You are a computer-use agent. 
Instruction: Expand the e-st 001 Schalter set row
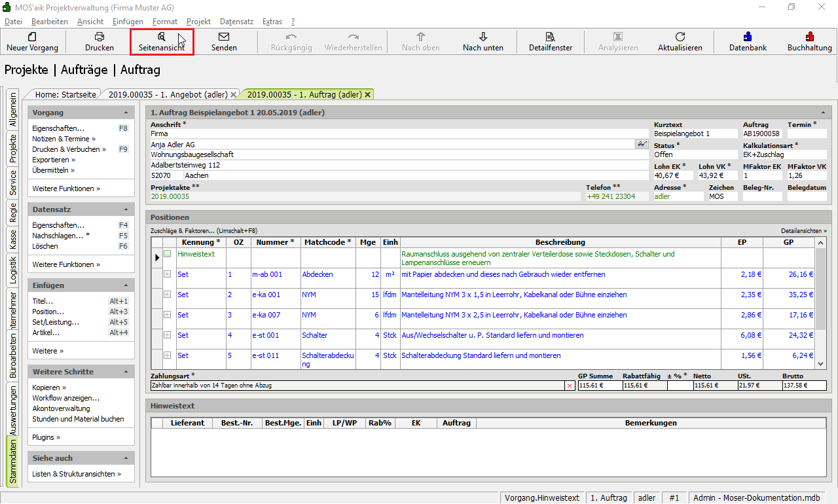click(x=168, y=335)
